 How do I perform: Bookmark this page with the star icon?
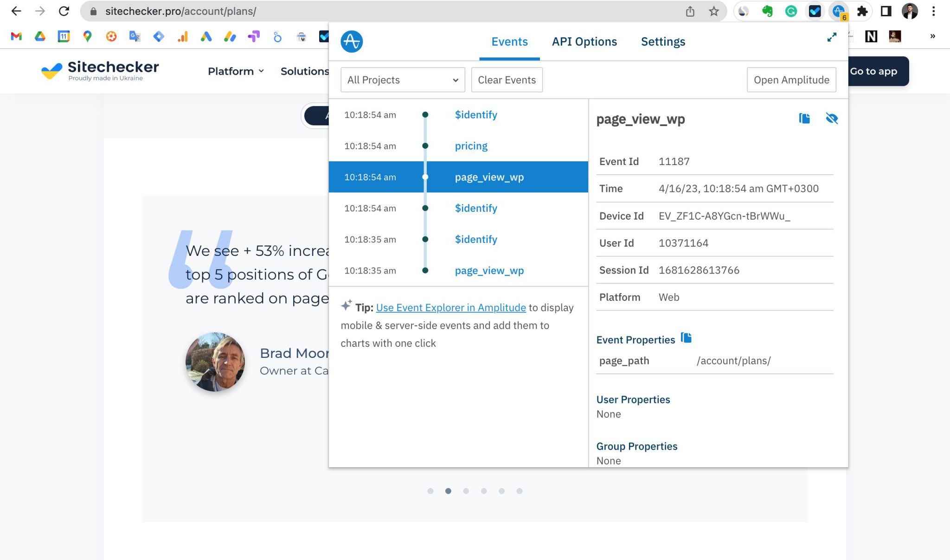tap(714, 11)
